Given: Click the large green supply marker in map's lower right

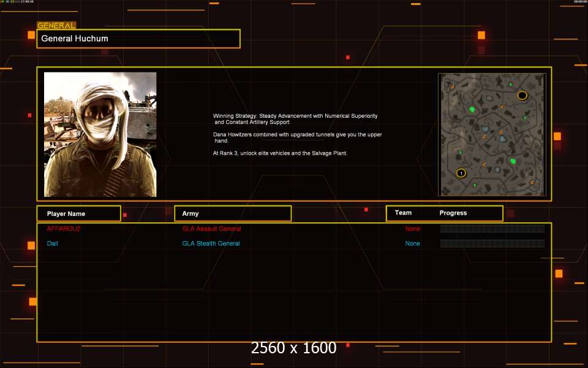Looking at the screenshot, I should pos(513,161).
